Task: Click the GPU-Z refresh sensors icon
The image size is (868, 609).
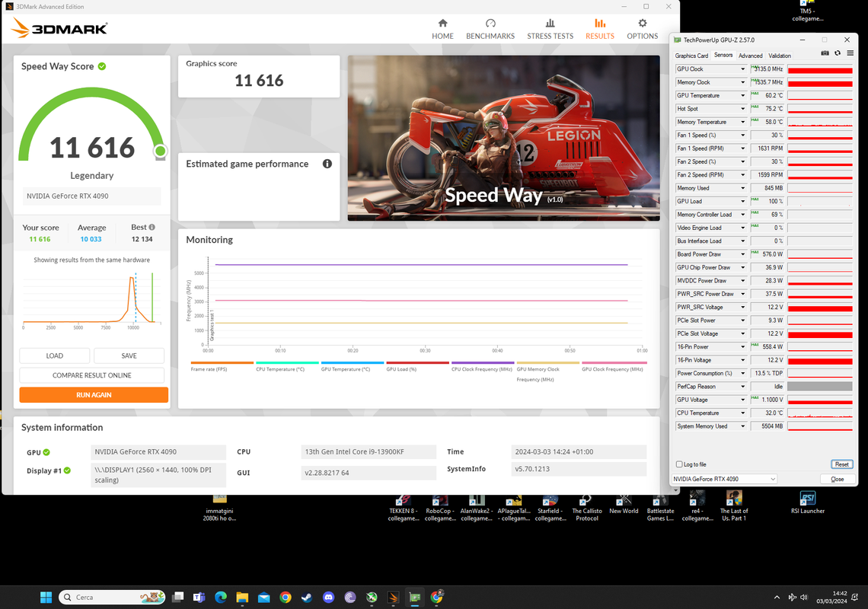Action: (x=838, y=53)
